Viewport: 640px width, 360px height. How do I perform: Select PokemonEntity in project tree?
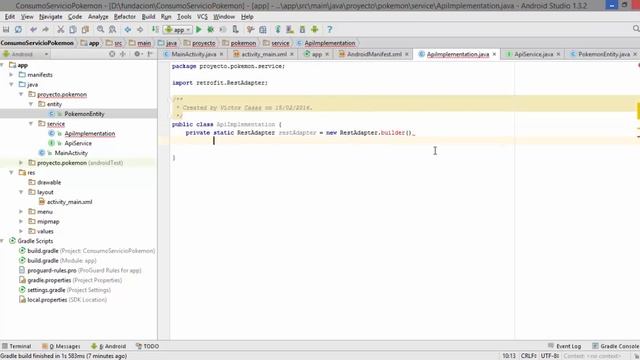pyautogui.click(x=84, y=114)
